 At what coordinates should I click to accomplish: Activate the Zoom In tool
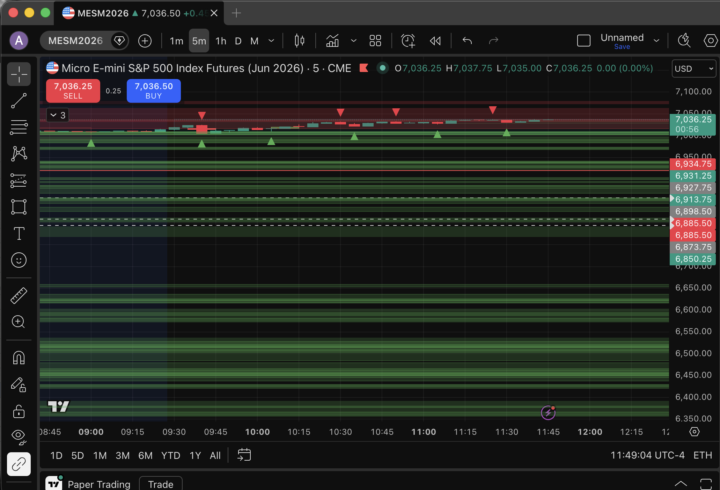point(19,322)
